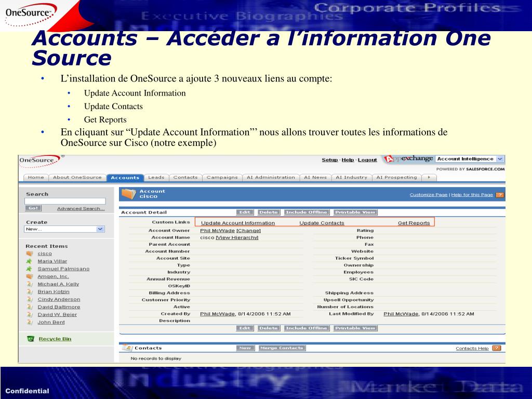Click the cisco Account folder icon
The width and height of the screenshot is (532, 399).
(129, 193)
